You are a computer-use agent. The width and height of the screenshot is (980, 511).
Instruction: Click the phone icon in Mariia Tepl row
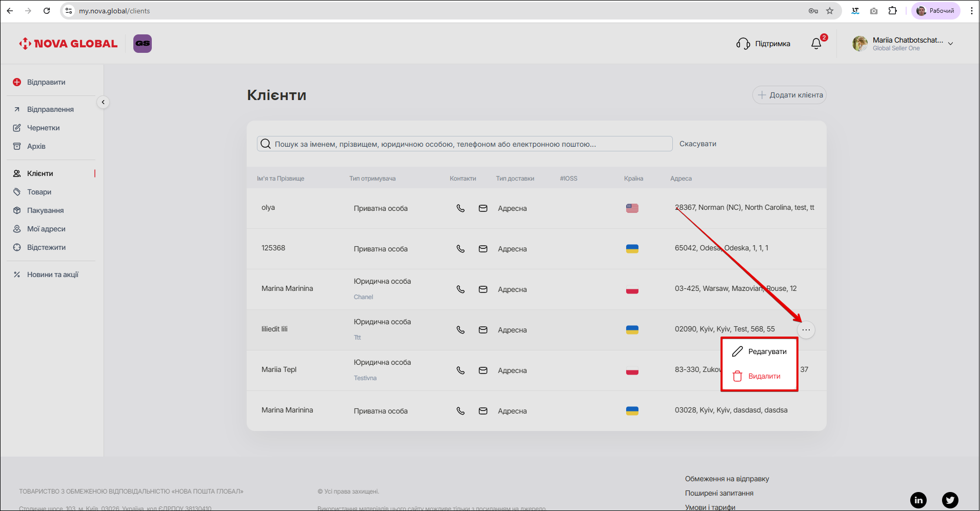pos(461,370)
